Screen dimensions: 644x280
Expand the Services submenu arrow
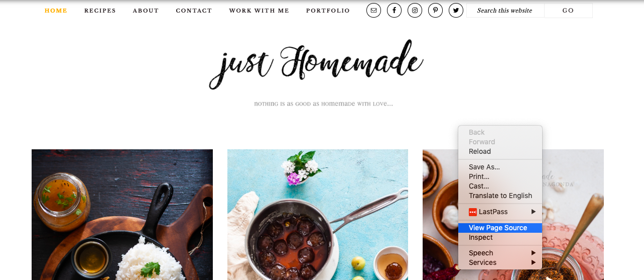(x=534, y=262)
